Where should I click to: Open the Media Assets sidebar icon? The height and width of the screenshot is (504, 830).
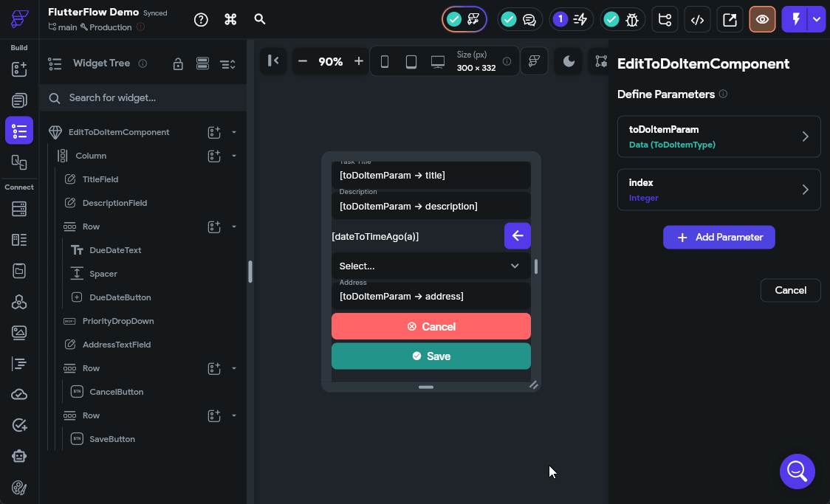[19, 333]
